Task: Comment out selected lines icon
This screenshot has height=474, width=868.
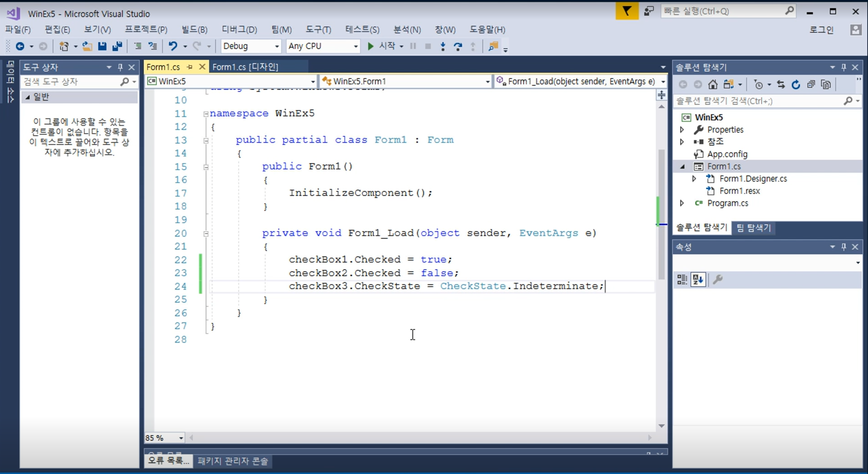Action: click(x=138, y=46)
